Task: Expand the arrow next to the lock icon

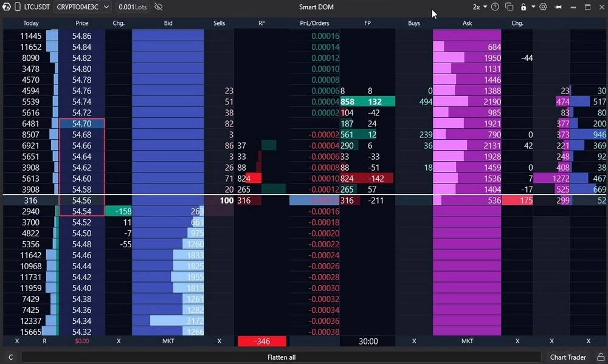Action: point(533,7)
